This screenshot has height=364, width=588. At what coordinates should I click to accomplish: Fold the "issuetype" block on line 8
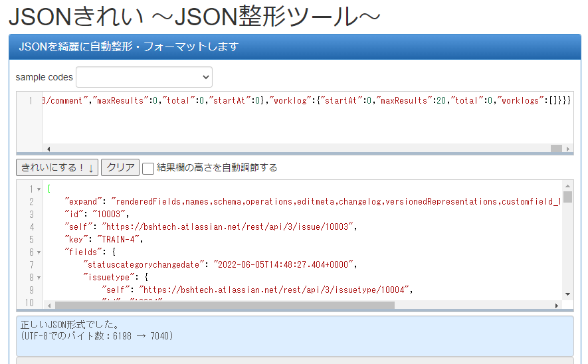click(x=39, y=278)
